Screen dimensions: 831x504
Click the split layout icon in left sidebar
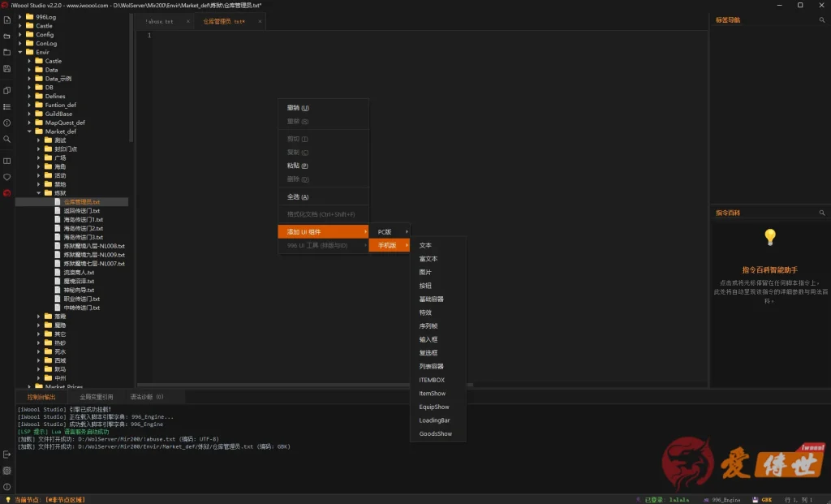click(x=6, y=162)
